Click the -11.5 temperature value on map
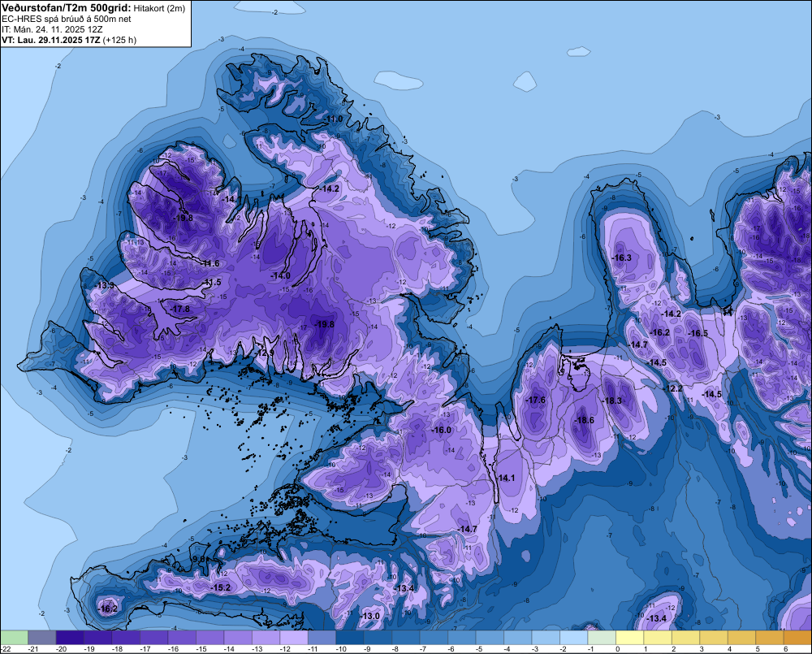 212,283
